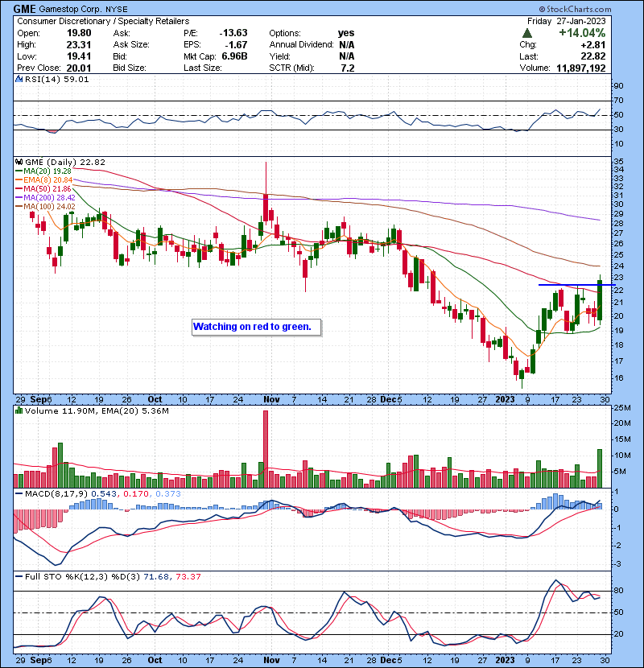Click the 'Watching on red to green.' annotation
The image size is (644, 668).
[x=256, y=328]
